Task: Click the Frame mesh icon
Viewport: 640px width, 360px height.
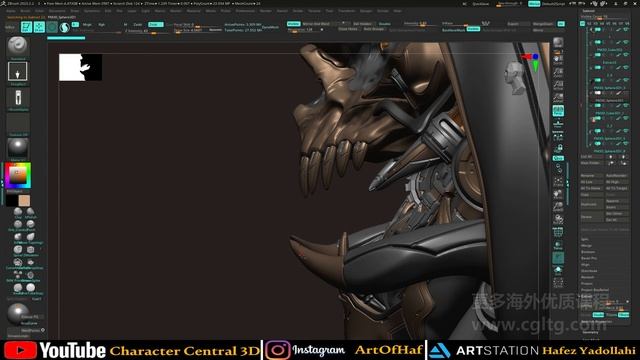Action: tap(558, 181)
